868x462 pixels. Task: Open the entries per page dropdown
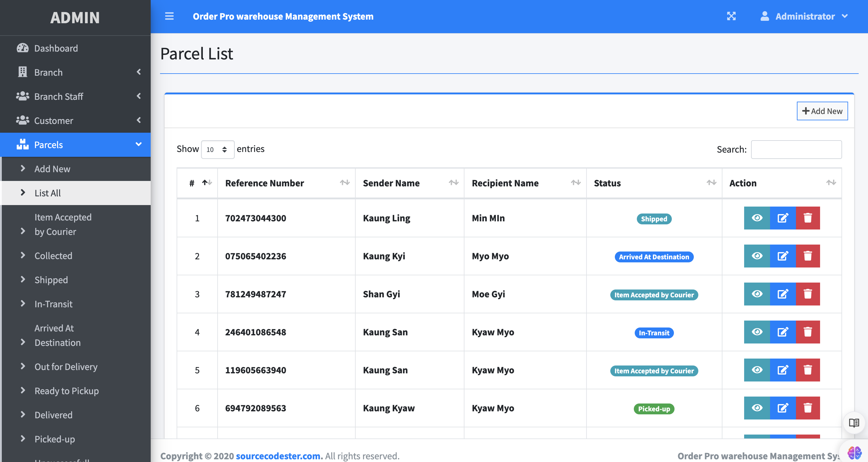tap(217, 149)
